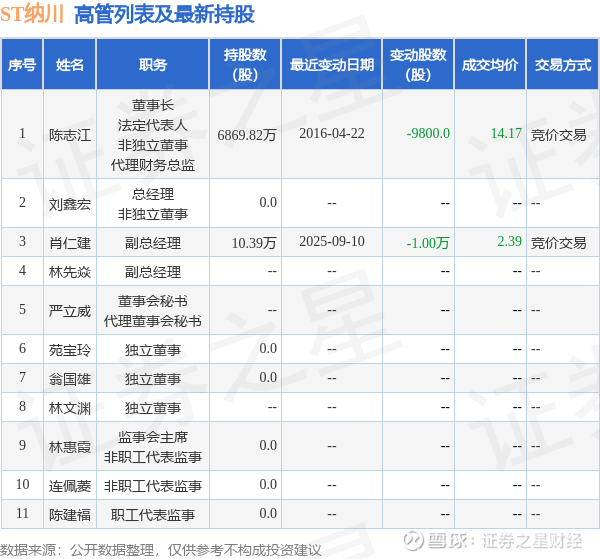Select the 交易方式 column header
600x559 pixels.
[562, 65]
